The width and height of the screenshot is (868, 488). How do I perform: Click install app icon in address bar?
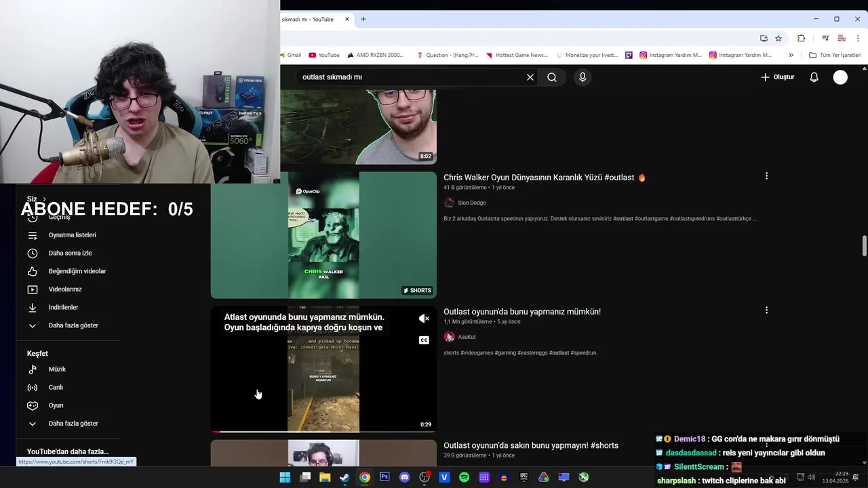click(764, 38)
